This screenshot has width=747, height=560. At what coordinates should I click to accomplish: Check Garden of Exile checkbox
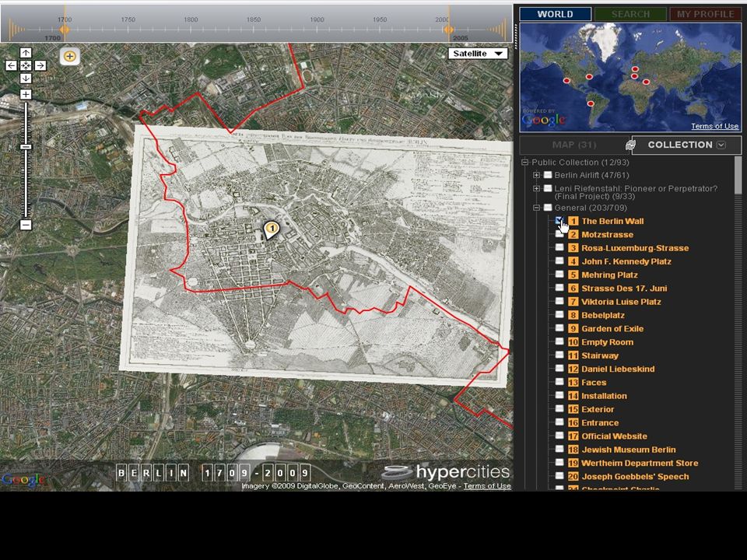(559, 328)
